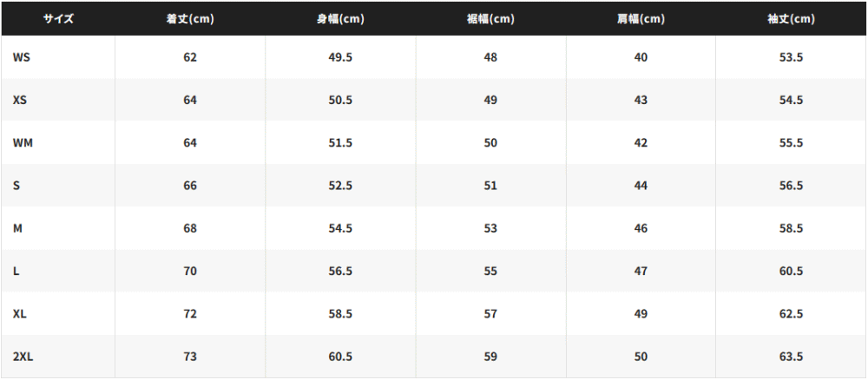
Task: Click the サイズ column header
Action: (58, 19)
